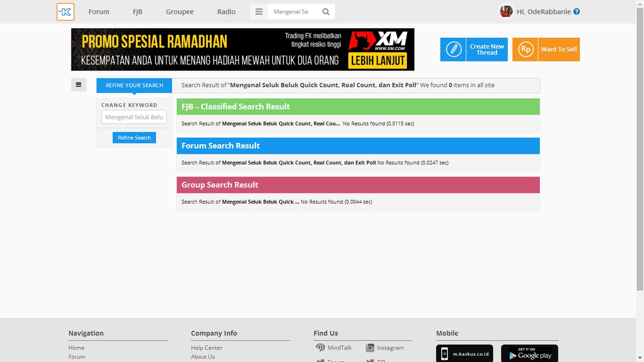The height and width of the screenshot is (362, 644).
Task: Click the Mobile footer heading
Action: [447, 333]
